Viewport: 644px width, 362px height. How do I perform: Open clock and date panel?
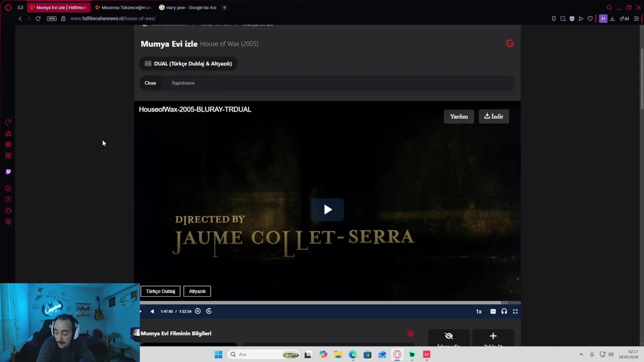[x=629, y=354]
